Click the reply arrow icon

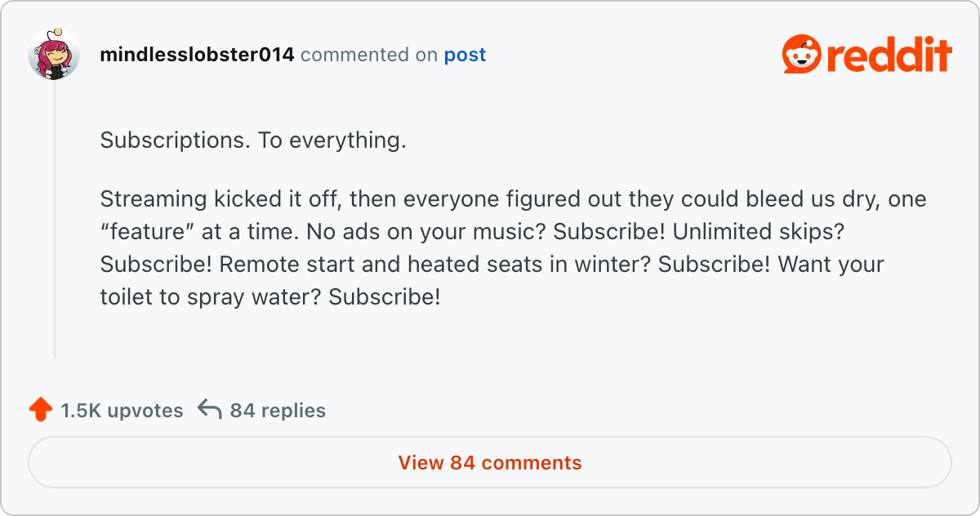point(210,410)
